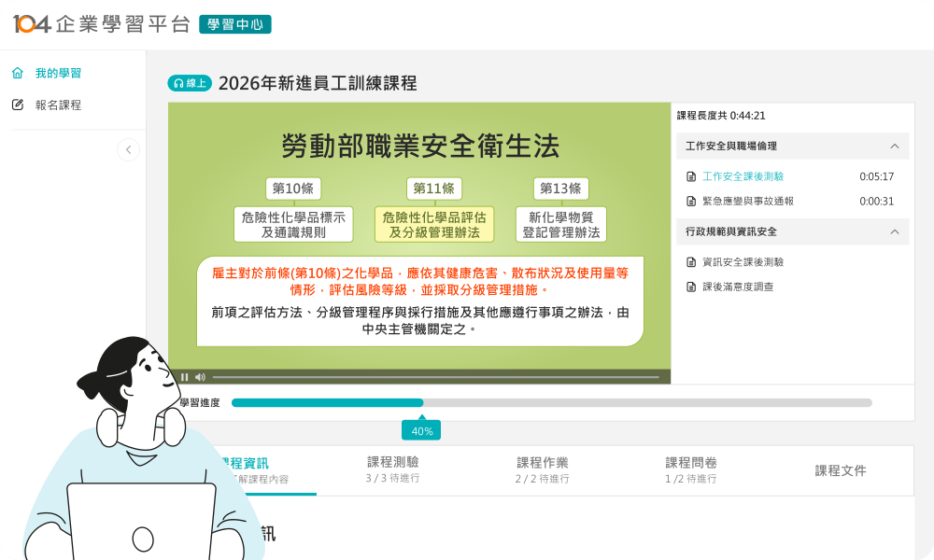Collapse the sidebar with the chevron button
934x560 pixels.
tap(128, 150)
